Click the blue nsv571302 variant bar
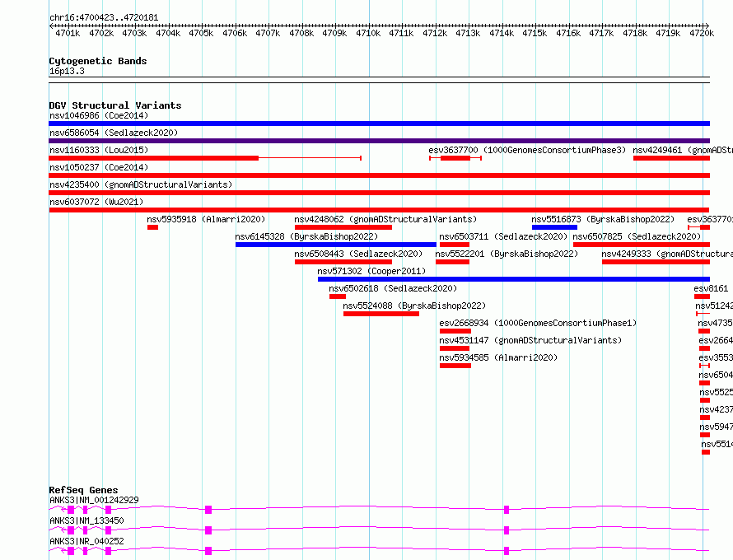 514,279
